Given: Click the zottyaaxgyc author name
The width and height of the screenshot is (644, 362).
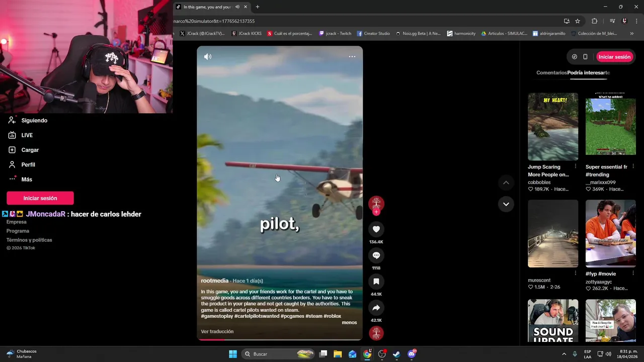Looking at the screenshot, I should 599,282.
